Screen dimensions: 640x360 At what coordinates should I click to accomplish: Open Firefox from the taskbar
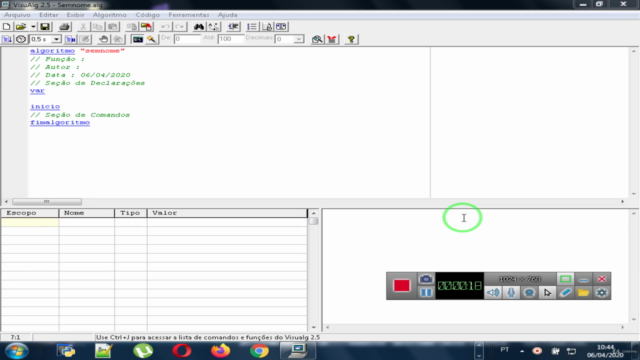tap(220, 351)
